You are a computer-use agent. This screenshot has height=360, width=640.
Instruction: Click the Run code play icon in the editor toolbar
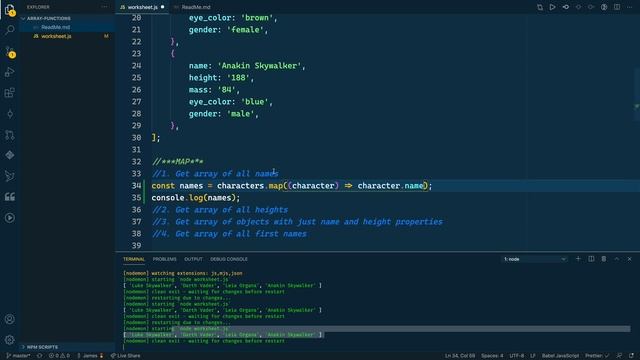pos(552,7)
